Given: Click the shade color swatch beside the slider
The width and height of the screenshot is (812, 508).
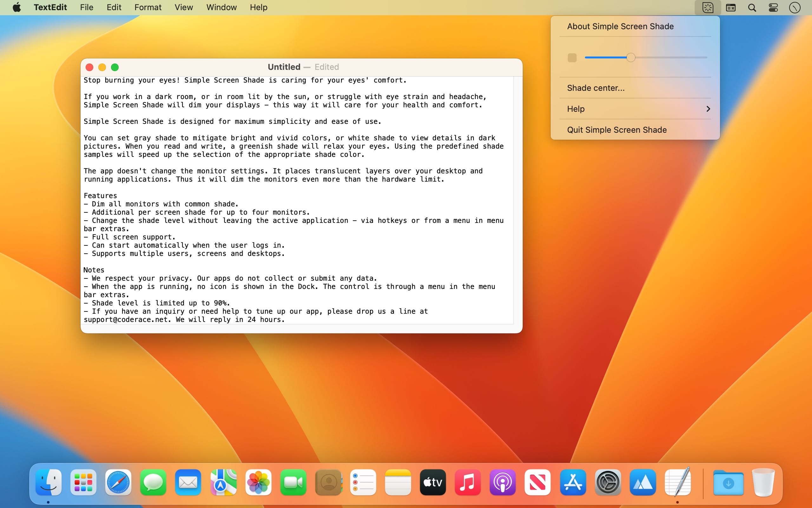Looking at the screenshot, I should click(572, 58).
